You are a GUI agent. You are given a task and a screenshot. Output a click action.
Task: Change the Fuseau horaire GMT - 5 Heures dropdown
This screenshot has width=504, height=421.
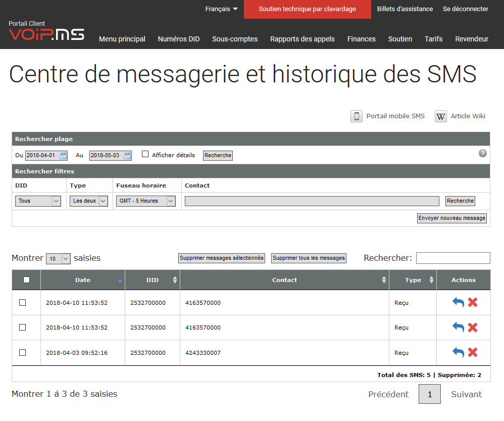(x=145, y=201)
